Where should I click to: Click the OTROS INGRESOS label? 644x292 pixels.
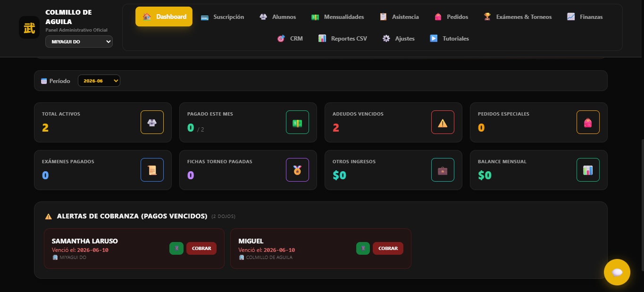point(354,162)
